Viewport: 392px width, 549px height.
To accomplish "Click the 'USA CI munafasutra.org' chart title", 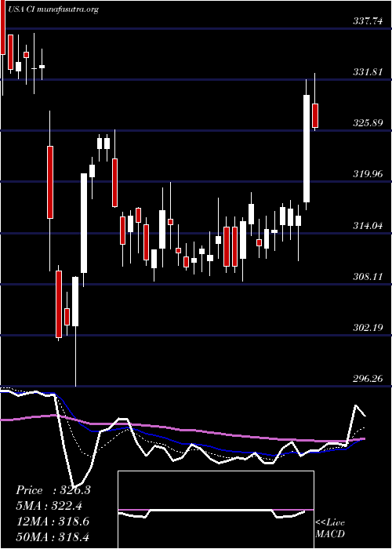I will coord(53,9).
